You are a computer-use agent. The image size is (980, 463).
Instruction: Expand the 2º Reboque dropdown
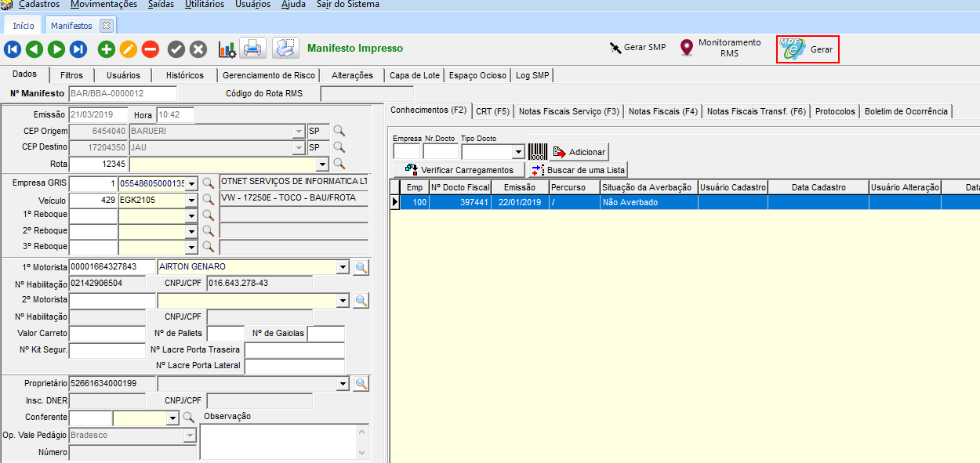click(x=191, y=231)
